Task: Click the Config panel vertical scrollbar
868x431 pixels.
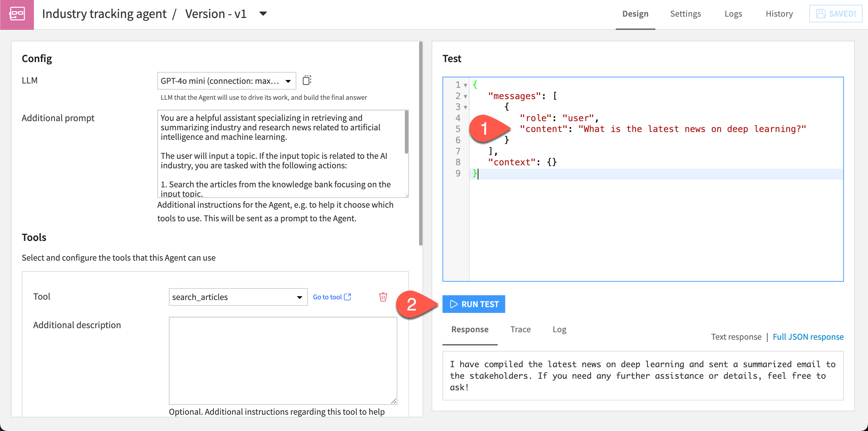Action: [421, 143]
